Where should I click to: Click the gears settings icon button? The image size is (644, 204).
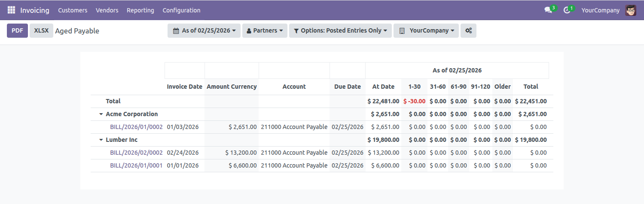(x=468, y=31)
